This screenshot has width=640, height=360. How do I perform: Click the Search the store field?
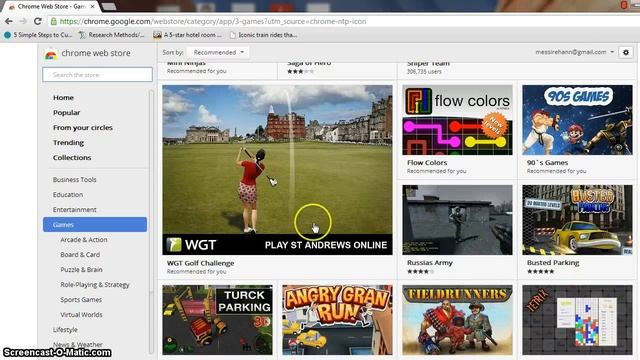point(97,75)
